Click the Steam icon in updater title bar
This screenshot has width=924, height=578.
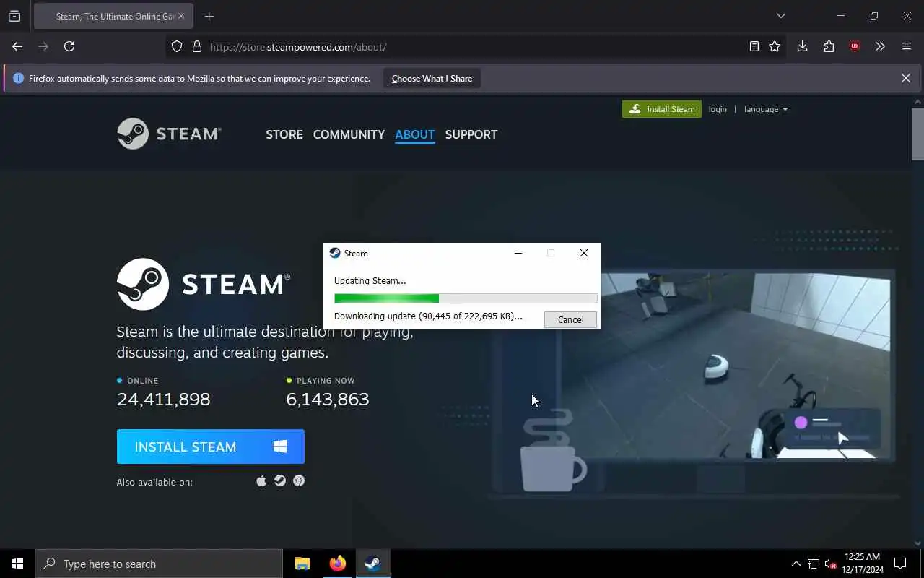(335, 253)
